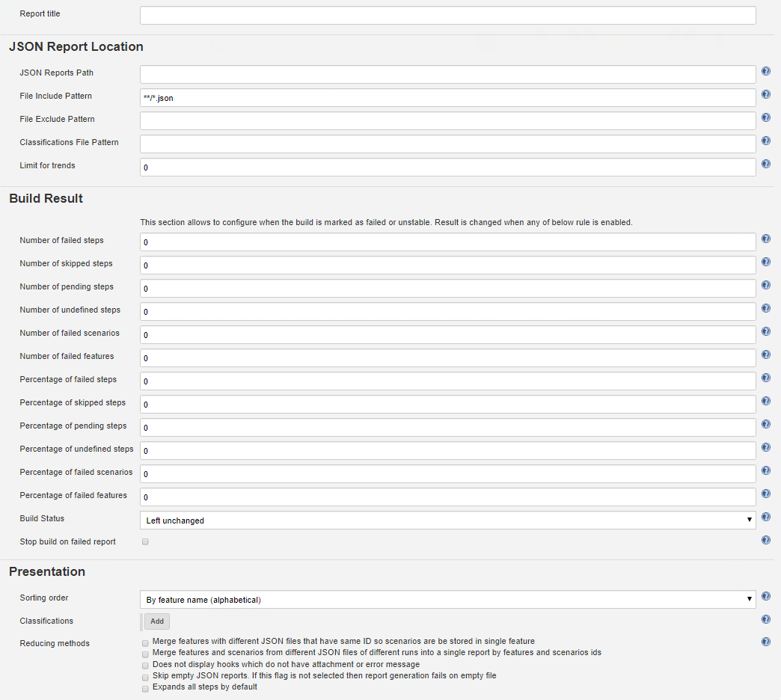Open help for Build Status
The image size is (781, 700).
tap(766, 517)
